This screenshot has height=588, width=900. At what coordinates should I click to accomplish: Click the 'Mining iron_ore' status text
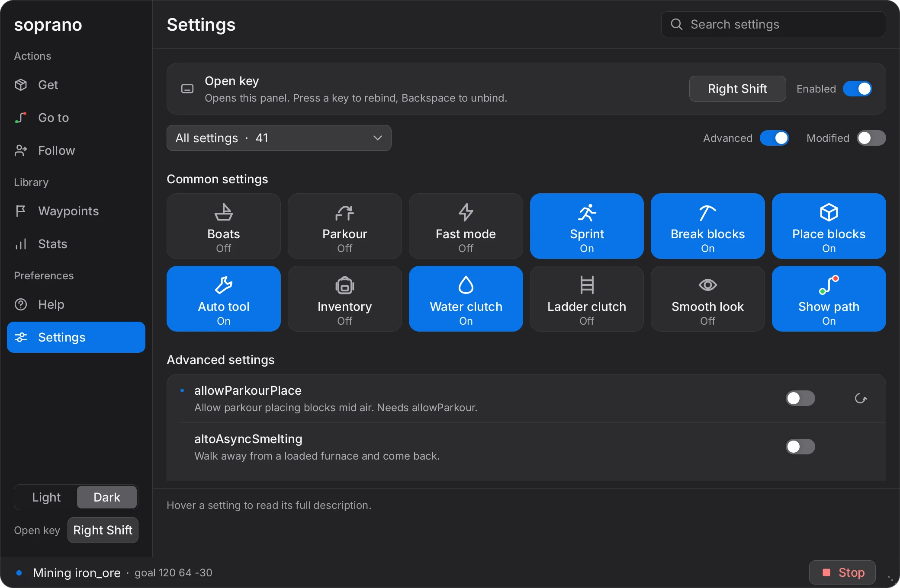(x=77, y=572)
